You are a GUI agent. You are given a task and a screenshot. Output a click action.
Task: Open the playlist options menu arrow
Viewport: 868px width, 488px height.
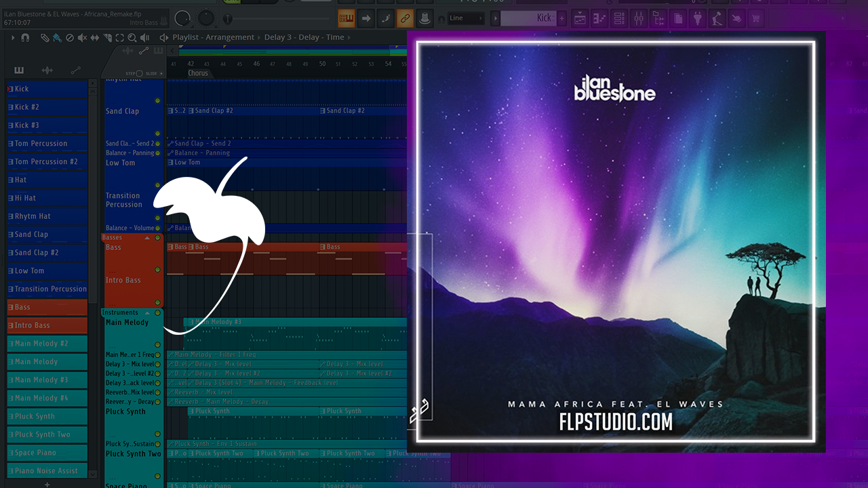[13, 38]
